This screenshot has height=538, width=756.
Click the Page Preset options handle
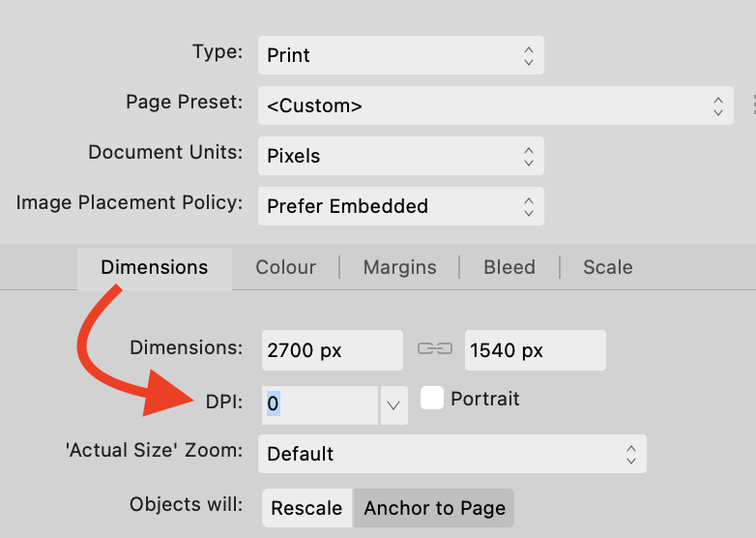point(752,105)
